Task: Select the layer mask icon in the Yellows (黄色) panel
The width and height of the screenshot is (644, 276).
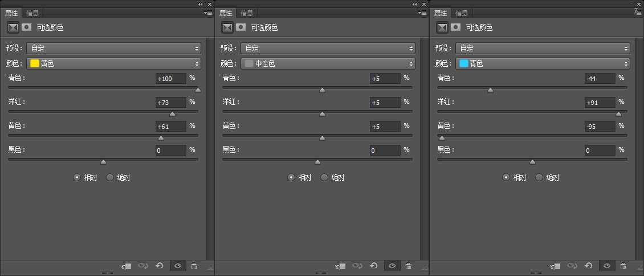Action: point(26,27)
